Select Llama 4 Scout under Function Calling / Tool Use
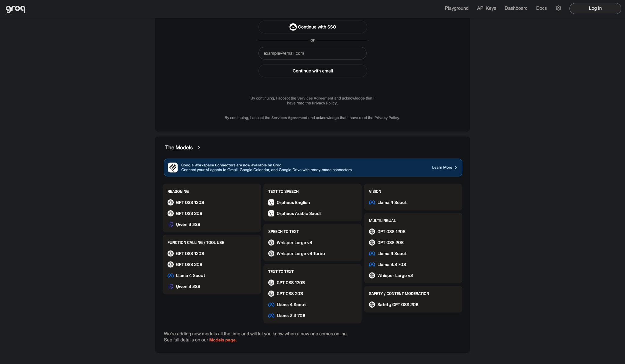The width and height of the screenshot is (625, 364). [190, 276]
